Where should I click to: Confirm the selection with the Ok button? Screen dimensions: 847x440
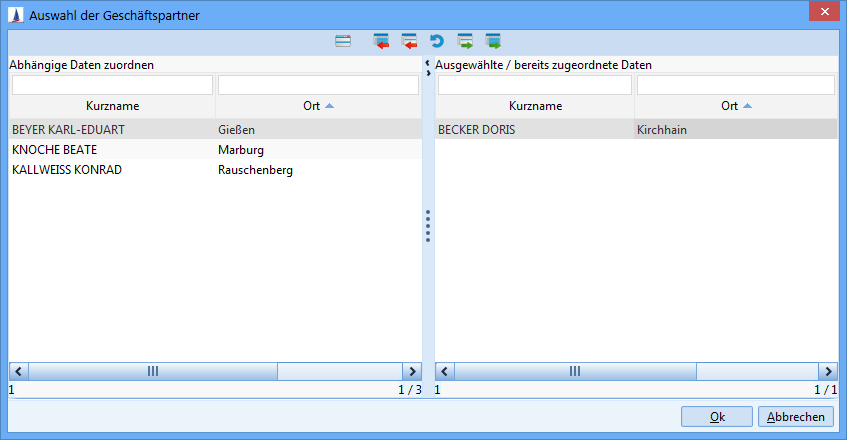coord(716,417)
